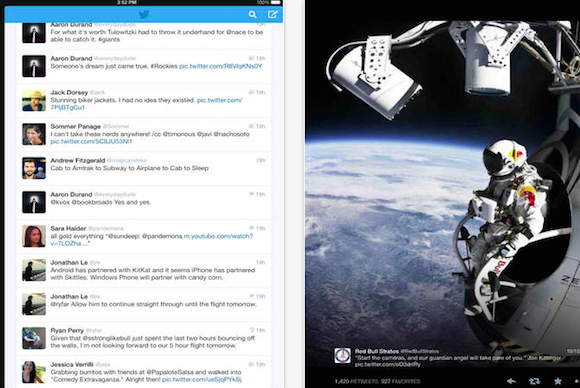The width and height of the screenshot is (580, 388).
Task: Open 'Given that @sstronglikebull' tweet text
Action: [x=153, y=342]
